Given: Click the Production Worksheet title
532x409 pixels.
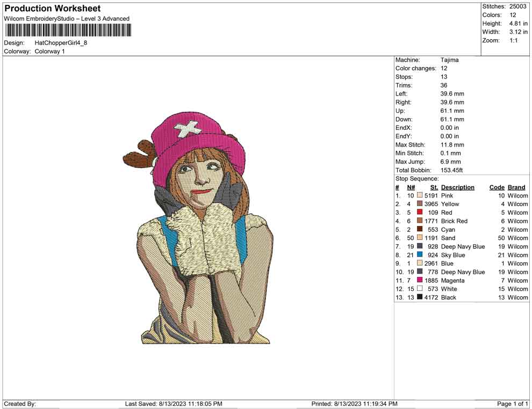Looking at the screenshot, I should click(x=52, y=9).
